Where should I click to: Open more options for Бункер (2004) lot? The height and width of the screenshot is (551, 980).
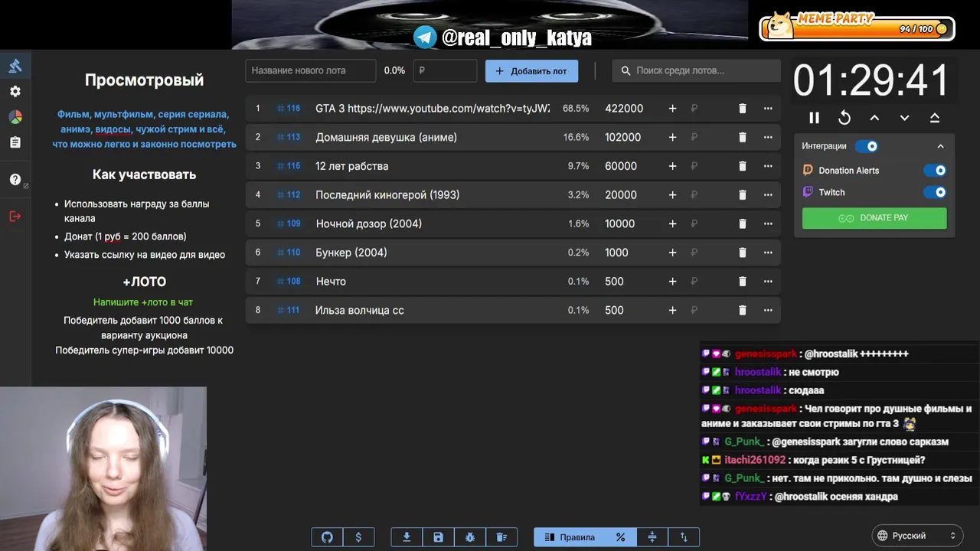point(768,253)
